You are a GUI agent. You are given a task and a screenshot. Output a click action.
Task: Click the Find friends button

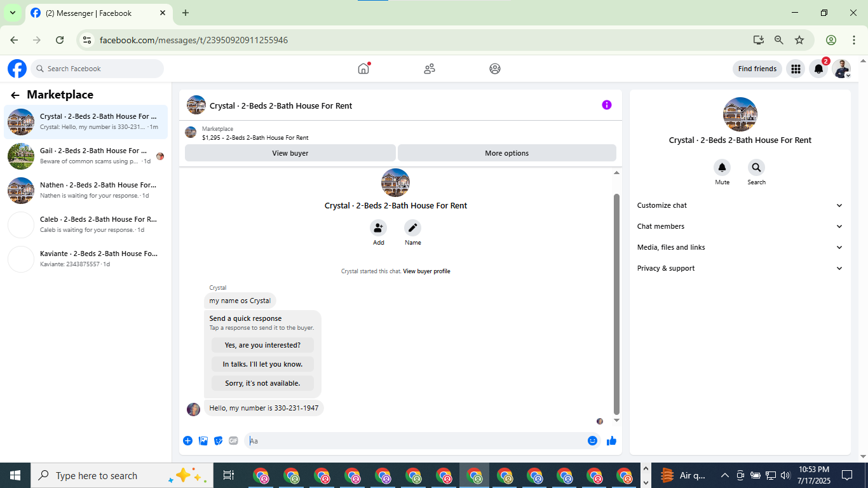point(757,69)
